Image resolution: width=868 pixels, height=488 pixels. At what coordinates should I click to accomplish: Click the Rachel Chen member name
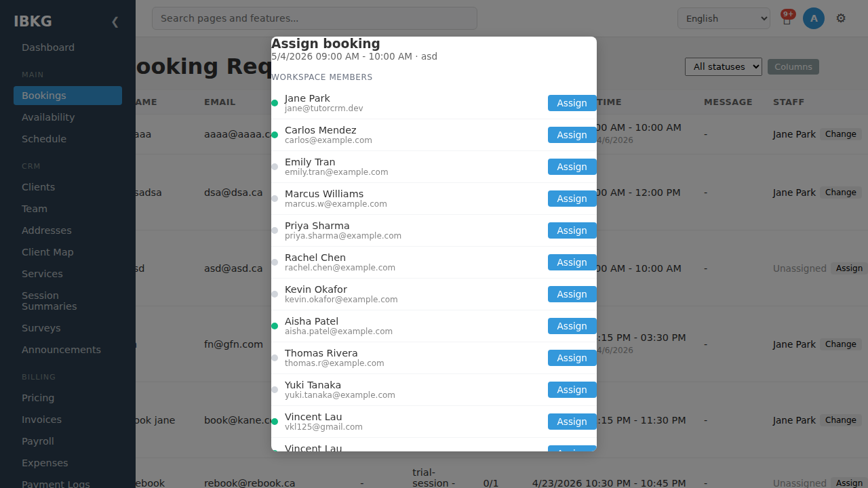pyautogui.click(x=315, y=258)
